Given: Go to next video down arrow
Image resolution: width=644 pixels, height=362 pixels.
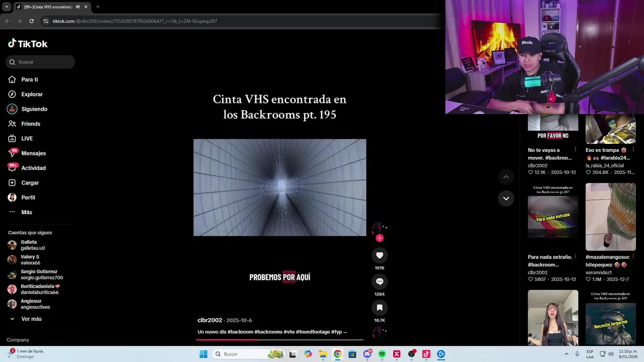Looking at the screenshot, I should pyautogui.click(x=506, y=198).
